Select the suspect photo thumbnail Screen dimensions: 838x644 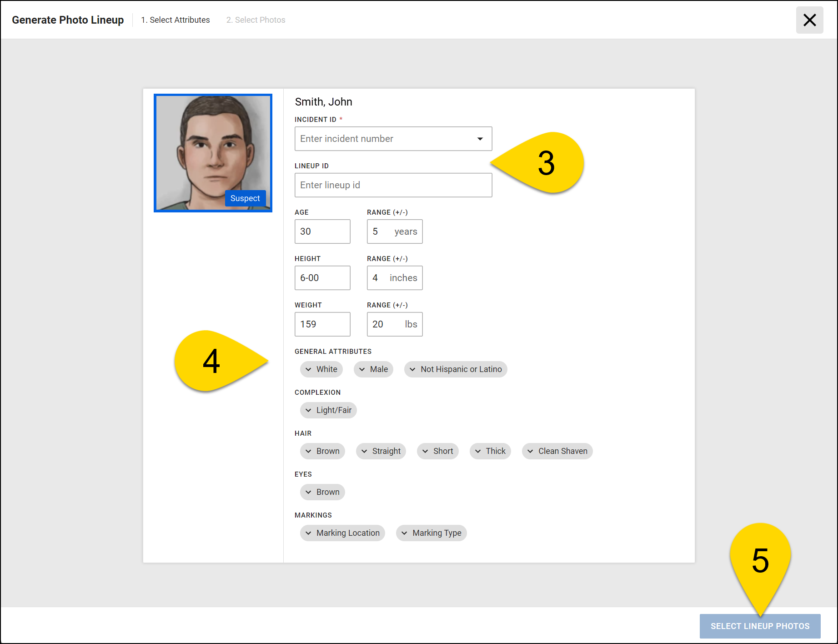coord(213,153)
